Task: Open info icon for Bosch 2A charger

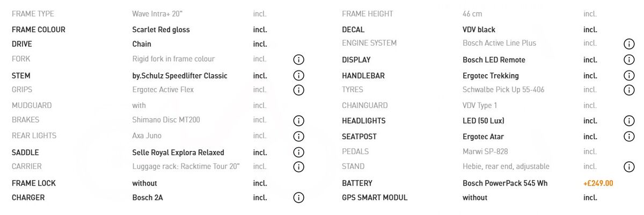Action: coord(299,198)
